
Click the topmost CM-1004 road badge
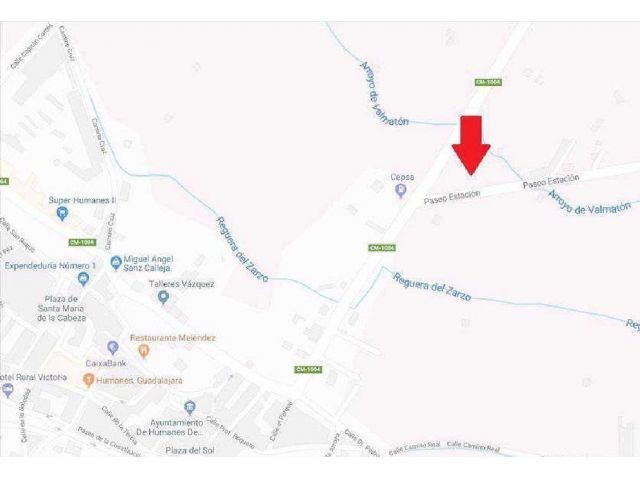click(488, 82)
